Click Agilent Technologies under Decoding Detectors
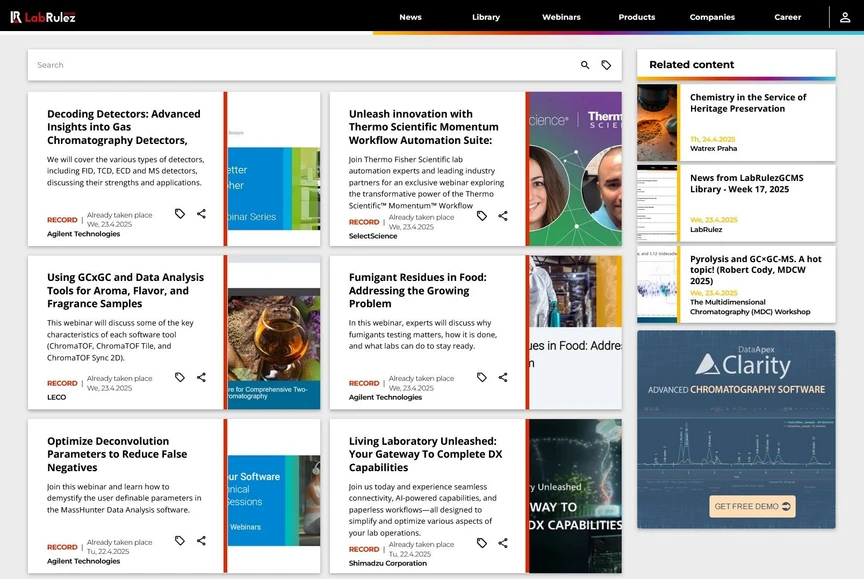864x579 pixels. [83, 234]
